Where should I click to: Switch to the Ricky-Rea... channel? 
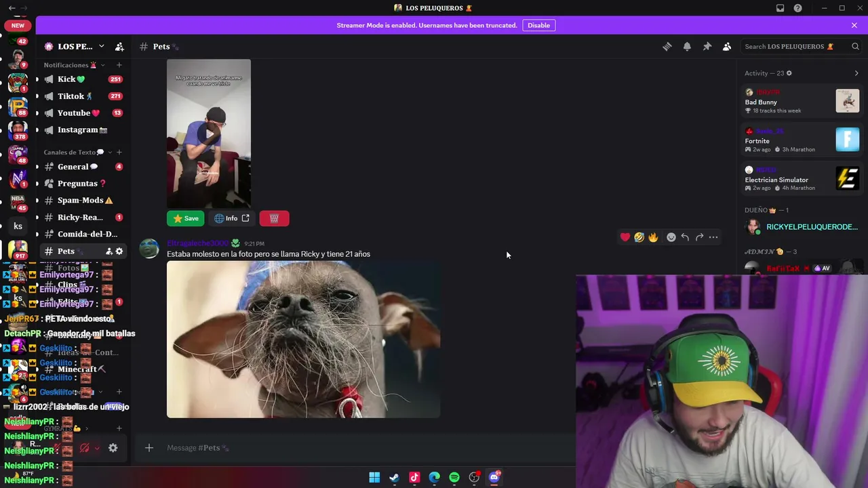point(83,218)
